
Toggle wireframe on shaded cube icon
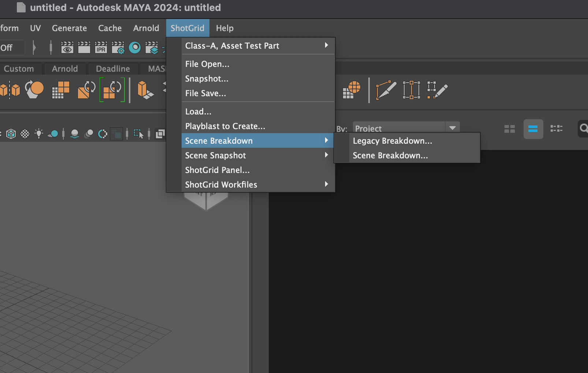click(x=11, y=134)
